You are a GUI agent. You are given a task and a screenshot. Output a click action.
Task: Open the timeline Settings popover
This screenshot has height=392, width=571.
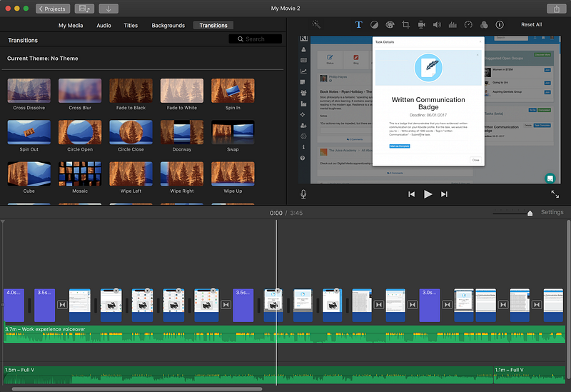[x=552, y=213]
